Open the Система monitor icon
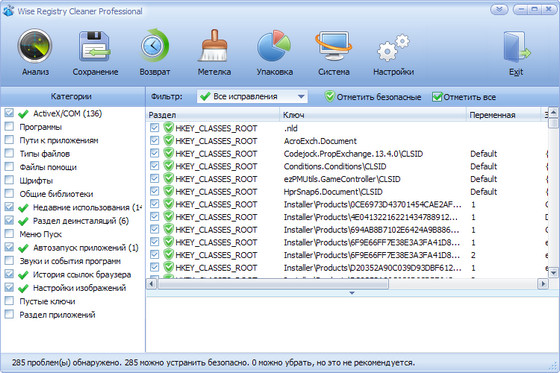Viewport: 560px width, 373px height. point(334,46)
